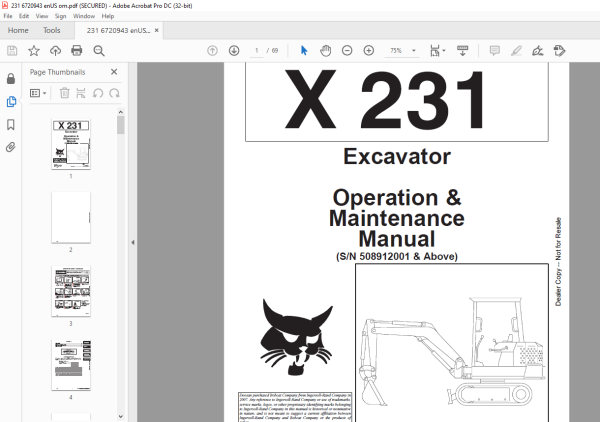Open the find text magnifier icon
The width and height of the screenshot is (600, 422).
click(x=99, y=51)
